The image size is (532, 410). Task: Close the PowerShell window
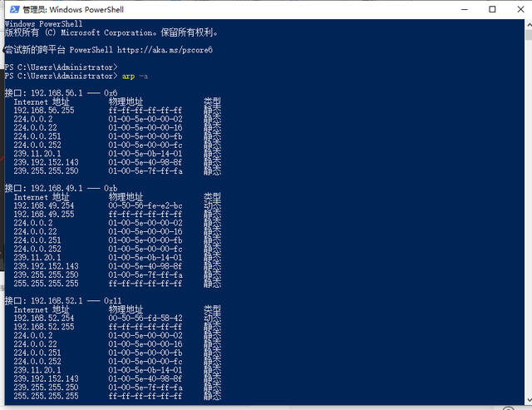520,9
